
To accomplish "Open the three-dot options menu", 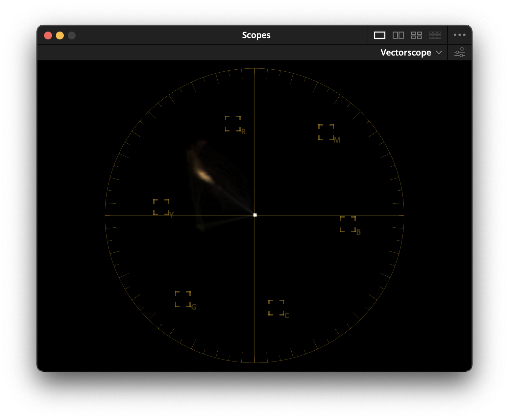I will [460, 35].
